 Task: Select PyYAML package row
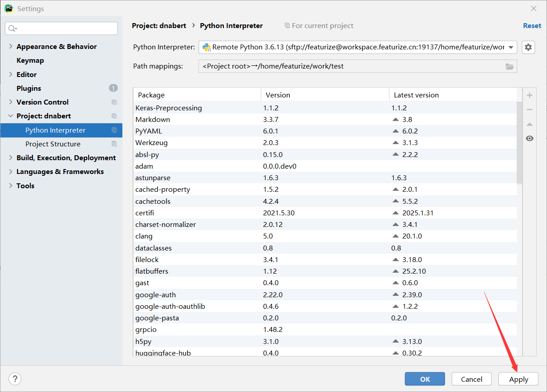(325, 131)
